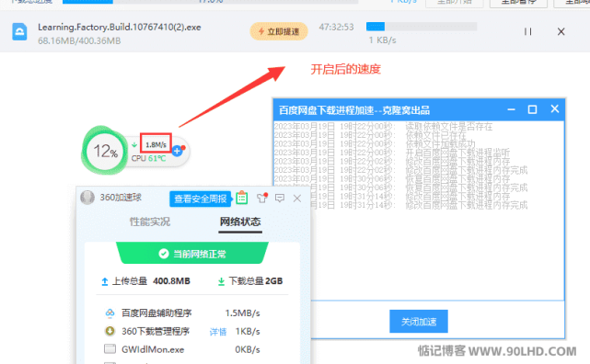Viewport: 590px width, 364px height.
Task: Click the 2GB download total value
Action: pos(273,281)
